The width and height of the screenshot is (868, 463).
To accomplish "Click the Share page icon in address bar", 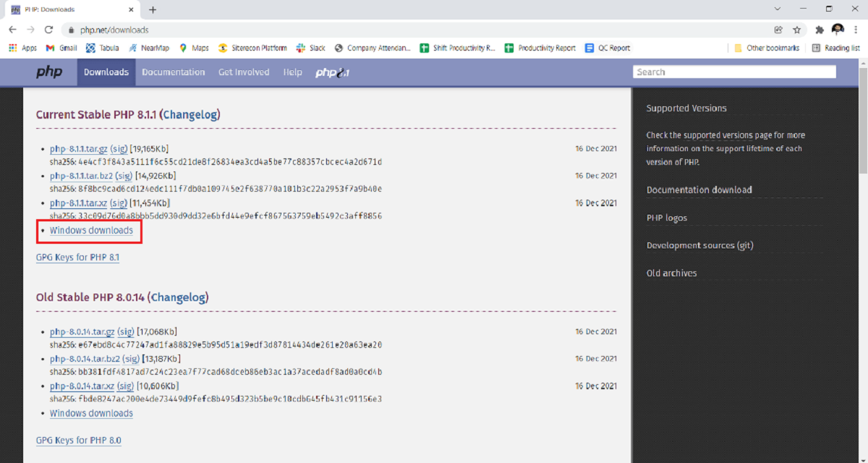I will pos(778,30).
